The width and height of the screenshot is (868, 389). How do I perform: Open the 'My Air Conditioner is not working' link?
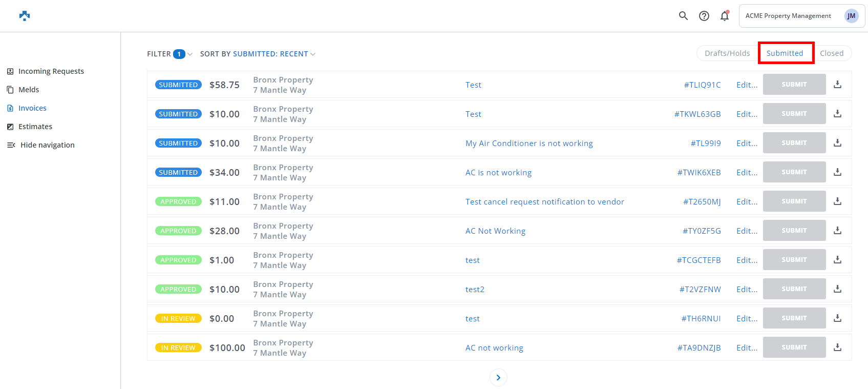click(x=529, y=144)
